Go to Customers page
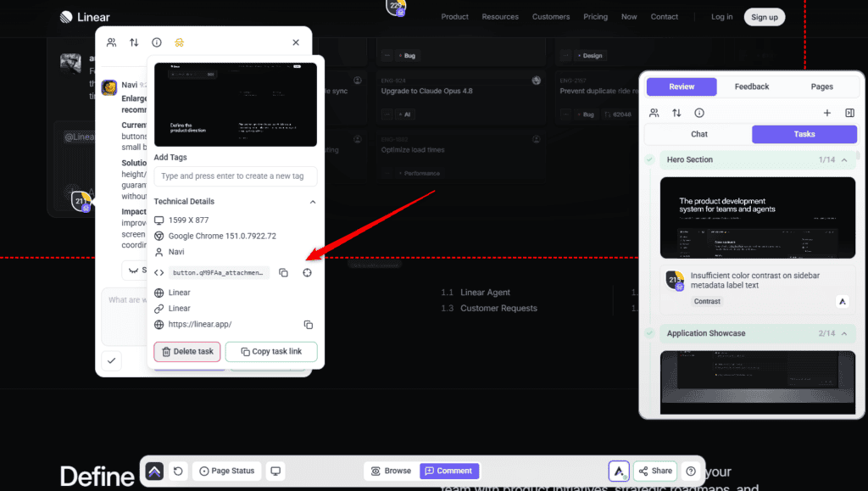The height and width of the screenshot is (491, 868). click(551, 17)
